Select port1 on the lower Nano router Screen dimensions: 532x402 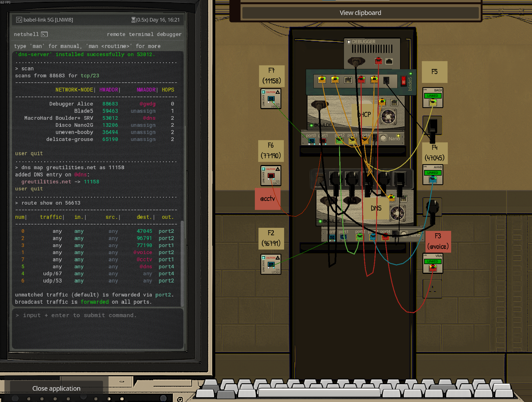(x=343, y=237)
